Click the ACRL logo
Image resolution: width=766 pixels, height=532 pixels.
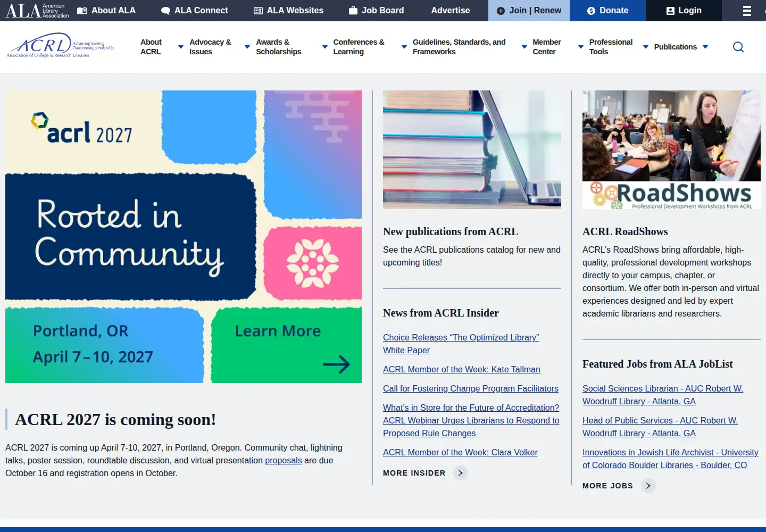[x=60, y=46]
